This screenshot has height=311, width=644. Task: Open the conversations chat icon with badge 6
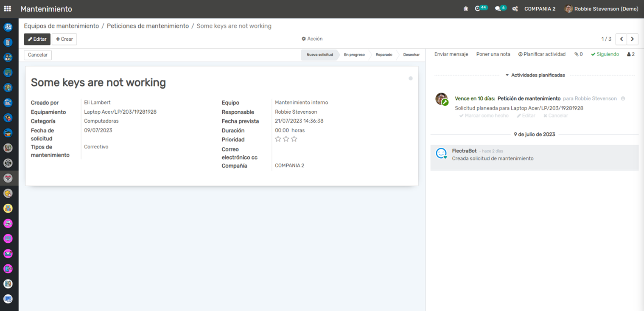coord(498,9)
